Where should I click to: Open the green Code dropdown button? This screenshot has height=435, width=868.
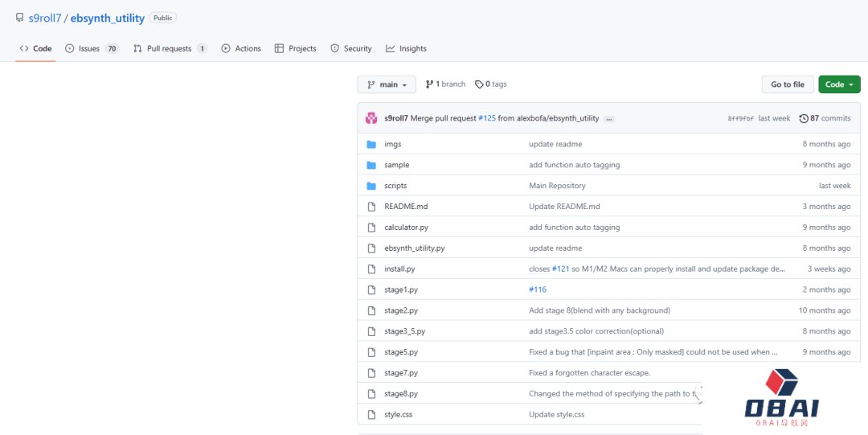839,84
